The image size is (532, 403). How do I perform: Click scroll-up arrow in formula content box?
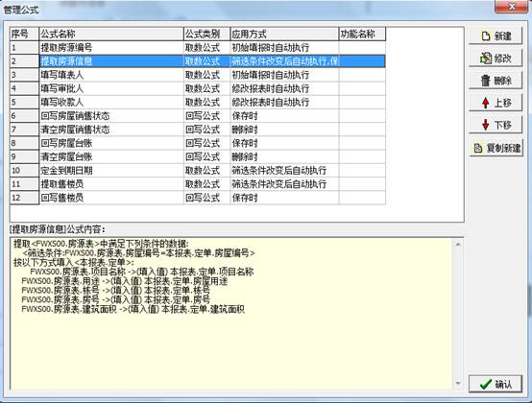458,244
